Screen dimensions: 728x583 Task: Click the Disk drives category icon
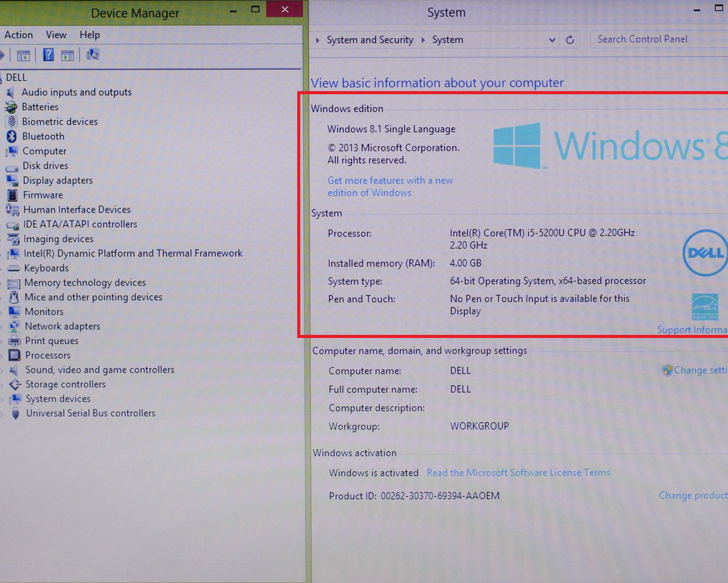point(12,167)
